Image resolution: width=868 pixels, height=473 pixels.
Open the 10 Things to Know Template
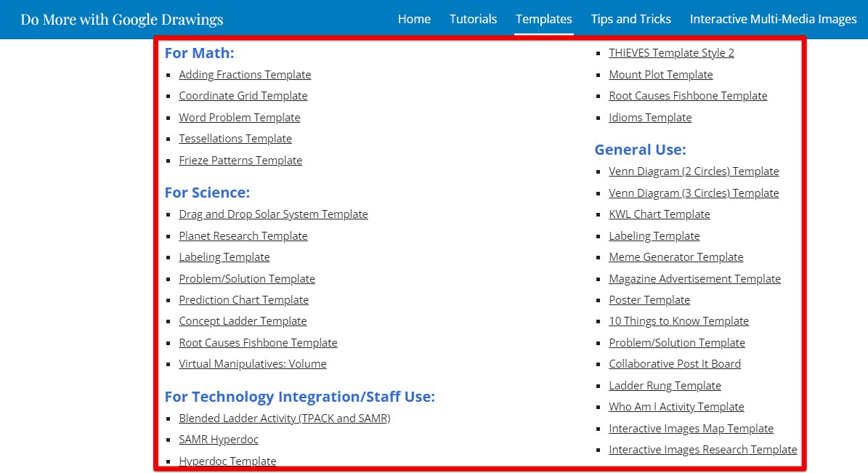[678, 320]
